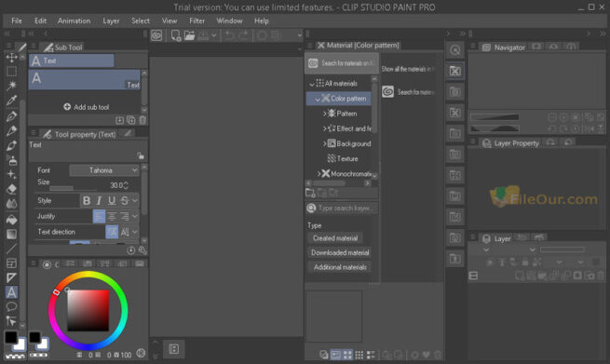Create new material folder icon
The image size is (610, 364).
tap(310, 193)
